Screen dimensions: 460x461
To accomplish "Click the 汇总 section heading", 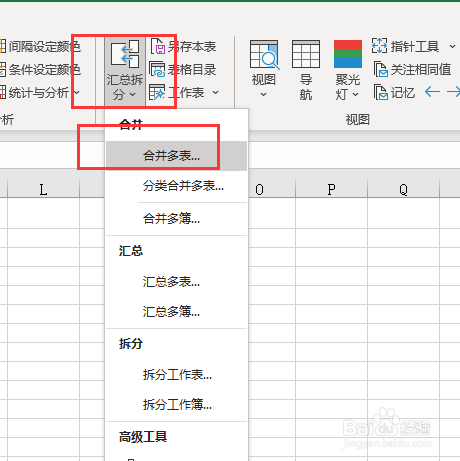I will [x=131, y=251].
